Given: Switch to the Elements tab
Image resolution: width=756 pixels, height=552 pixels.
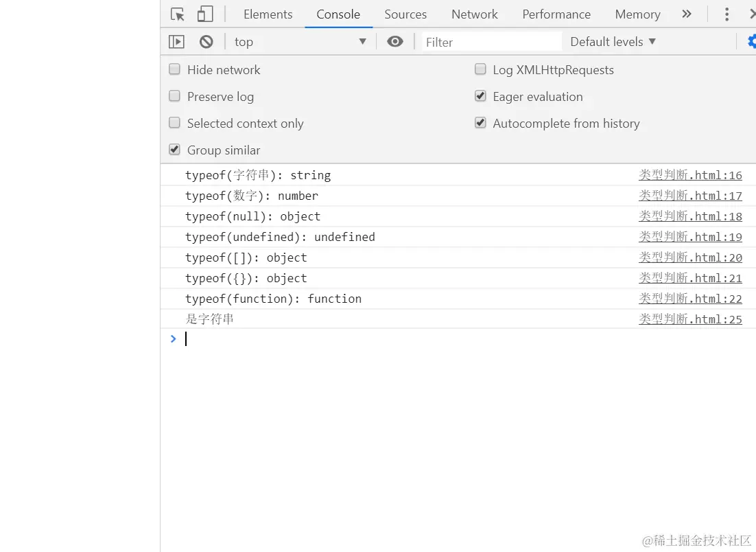Looking at the screenshot, I should pos(268,14).
